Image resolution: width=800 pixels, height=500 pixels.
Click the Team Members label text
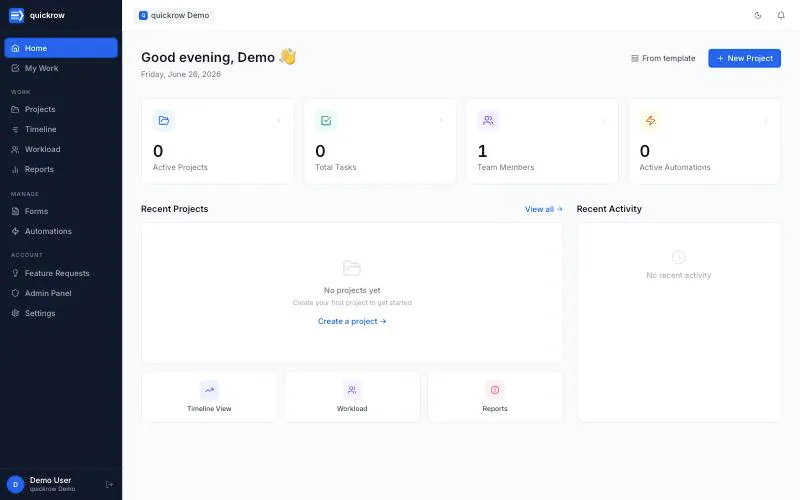click(506, 167)
